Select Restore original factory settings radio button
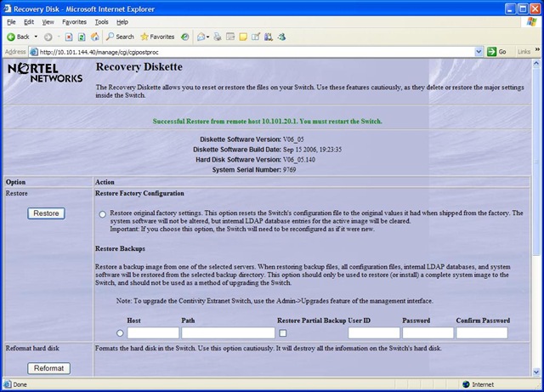544x392 pixels. coord(102,214)
